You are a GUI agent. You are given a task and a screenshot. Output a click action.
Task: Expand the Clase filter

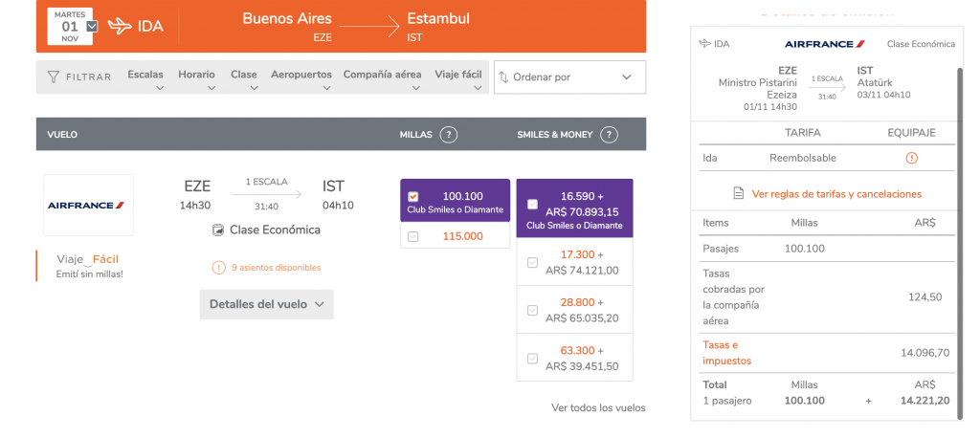(244, 78)
